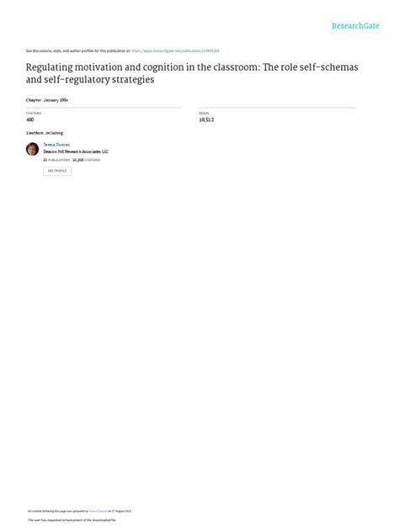
Task: Click the 490 citations count
Action: click(x=29, y=120)
